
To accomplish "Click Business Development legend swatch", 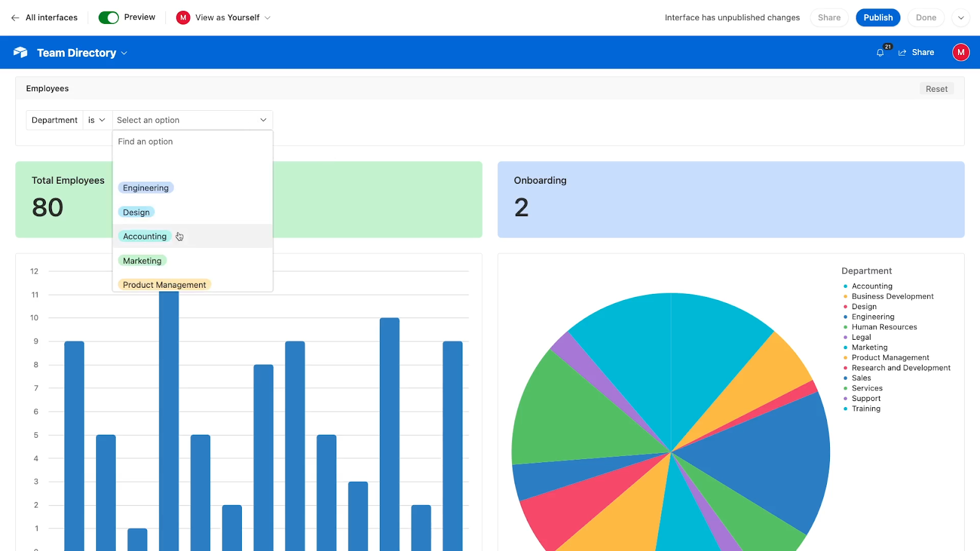I will click(x=845, y=296).
